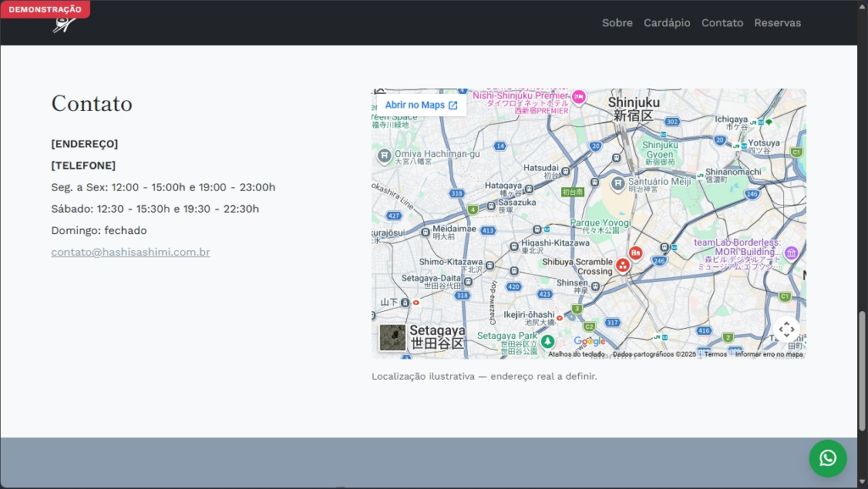Viewport: 868px width, 489px height.
Task: Select the Santuário Meiji shrine pin
Action: 618,184
